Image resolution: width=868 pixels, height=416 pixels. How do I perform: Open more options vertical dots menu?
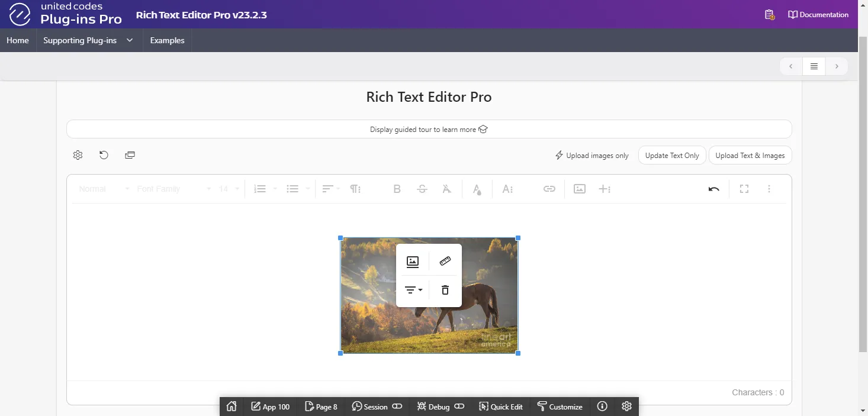[x=769, y=189]
